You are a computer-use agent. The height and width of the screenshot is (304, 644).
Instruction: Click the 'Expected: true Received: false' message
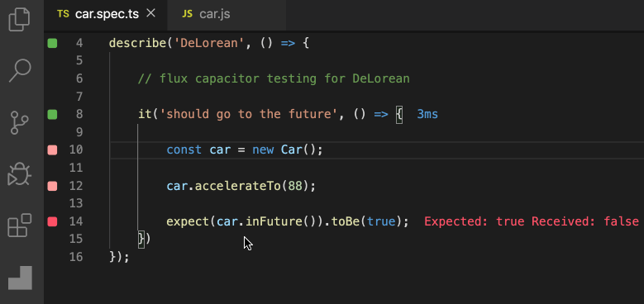(532, 222)
